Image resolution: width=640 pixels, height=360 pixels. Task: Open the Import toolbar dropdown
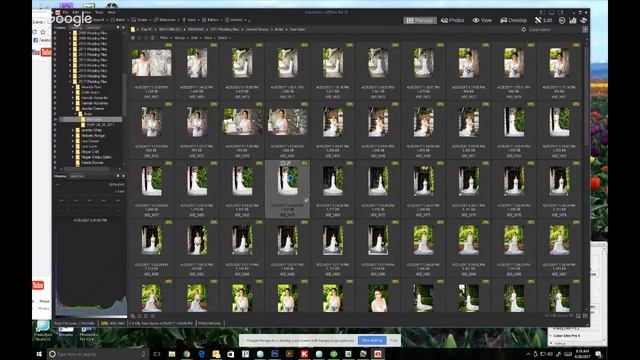[x=100, y=20]
